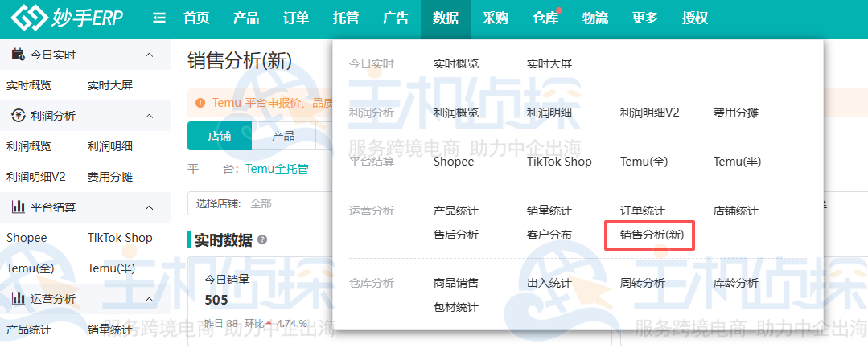Collapse the 利润分析 sidebar section
This screenshot has height=352, width=868.
(x=149, y=116)
